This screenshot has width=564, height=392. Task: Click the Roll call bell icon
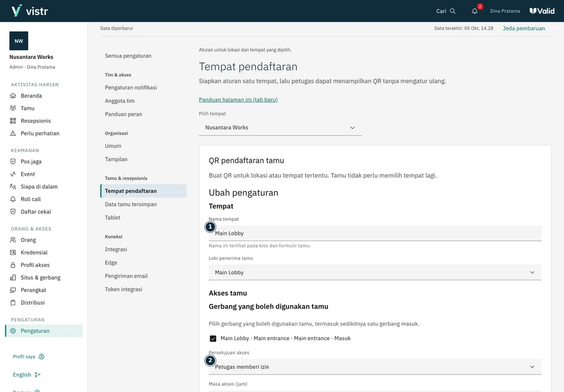click(x=13, y=199)
